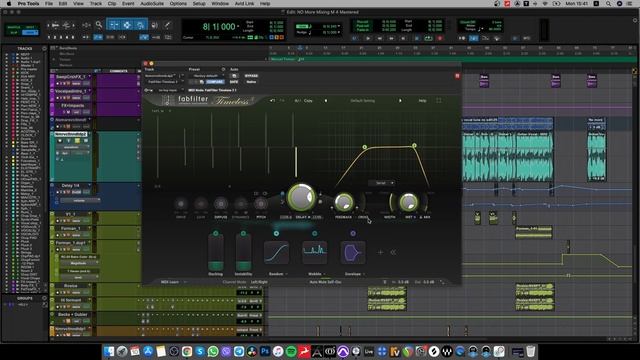
Task: Click Auto Mute Self-Osc button
Action: (325, 282)
